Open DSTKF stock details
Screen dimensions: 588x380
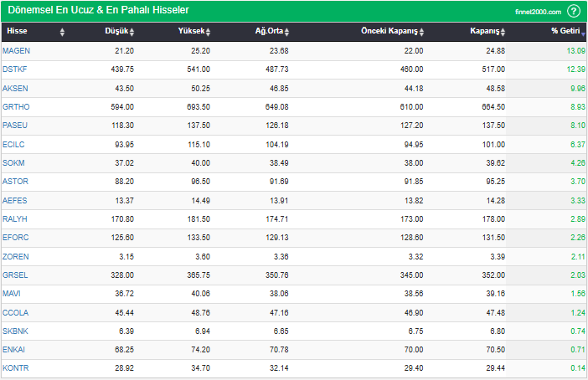(17, 69)
